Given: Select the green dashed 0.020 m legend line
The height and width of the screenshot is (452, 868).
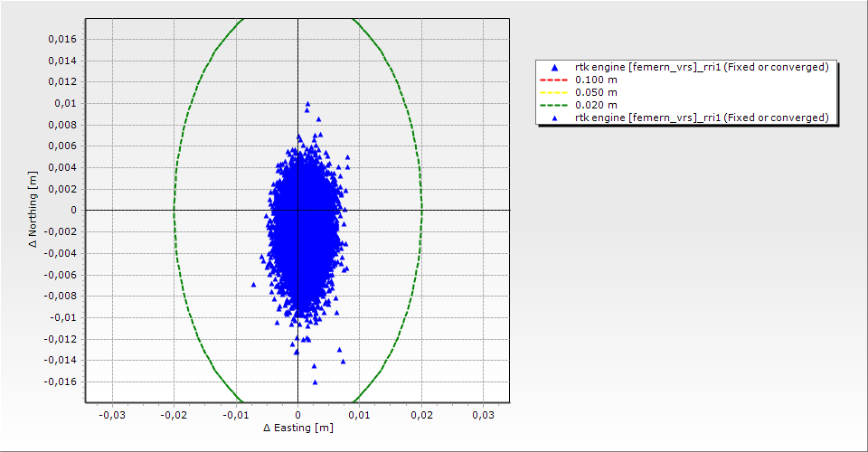Looking at the screenshot, I should click(554, 105).
